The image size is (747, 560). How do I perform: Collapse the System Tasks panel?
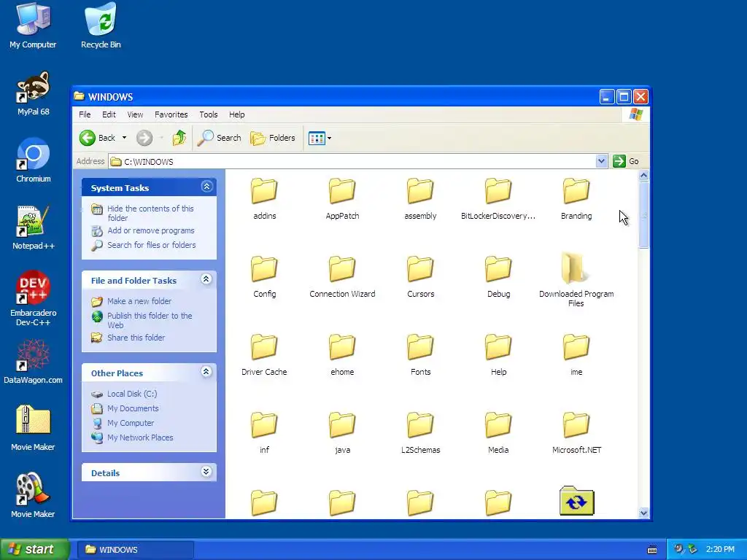click(206, 187)
